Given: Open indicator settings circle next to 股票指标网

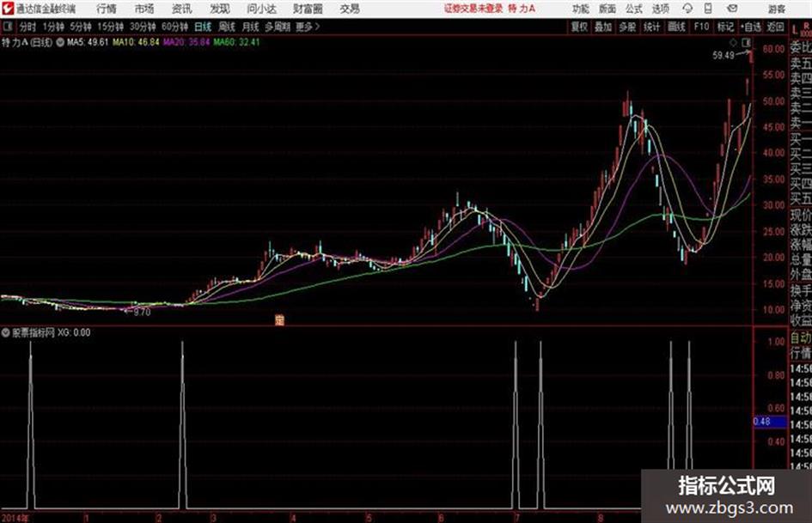Looking at the screenshot, I should pyautogui.click(x=5, y=333).
